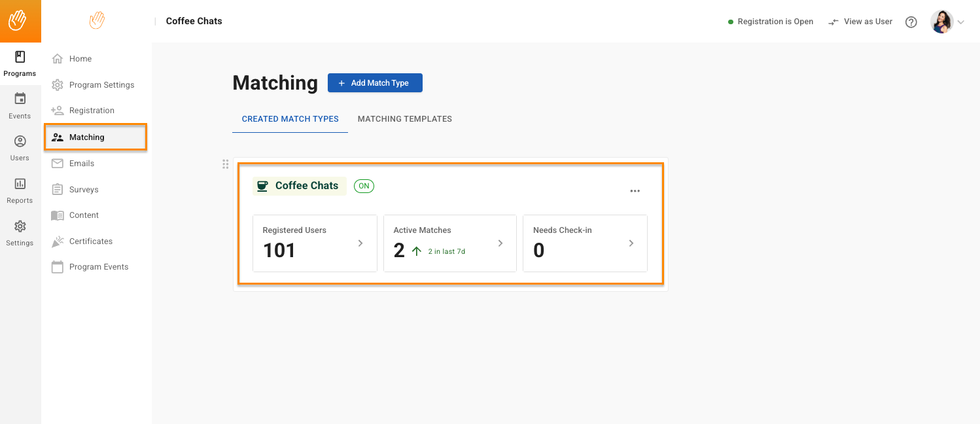Click the Add Match Type button
Image resolution: width=980 pixels, height=424 pixels.
pyautogui.click(x=375, y=83)
